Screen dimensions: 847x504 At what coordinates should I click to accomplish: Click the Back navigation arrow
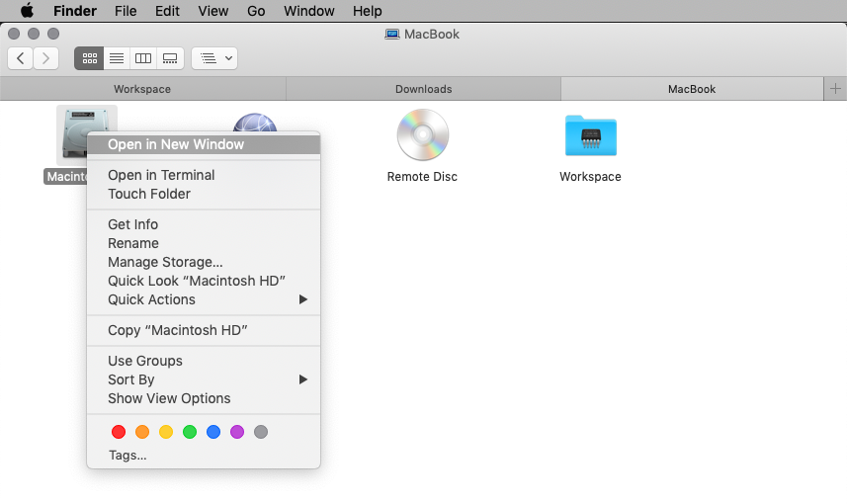click(x=21, y=58)
